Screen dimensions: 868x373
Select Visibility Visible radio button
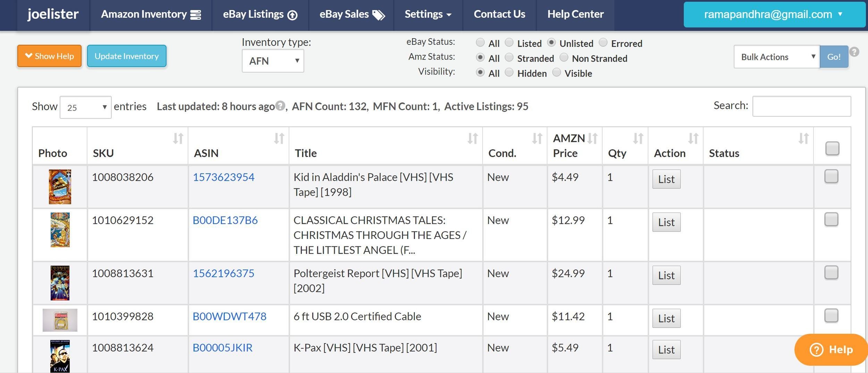pos(557,72)
